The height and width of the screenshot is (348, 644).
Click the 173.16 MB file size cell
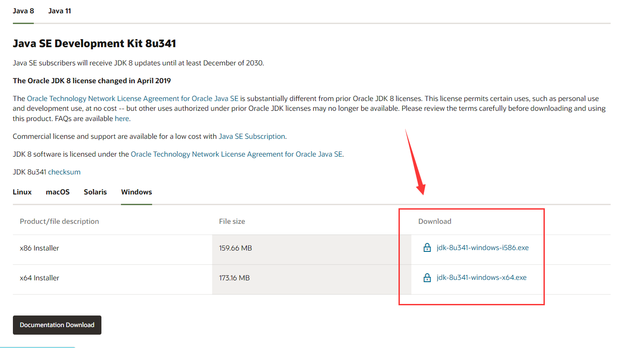click(234, 278)
